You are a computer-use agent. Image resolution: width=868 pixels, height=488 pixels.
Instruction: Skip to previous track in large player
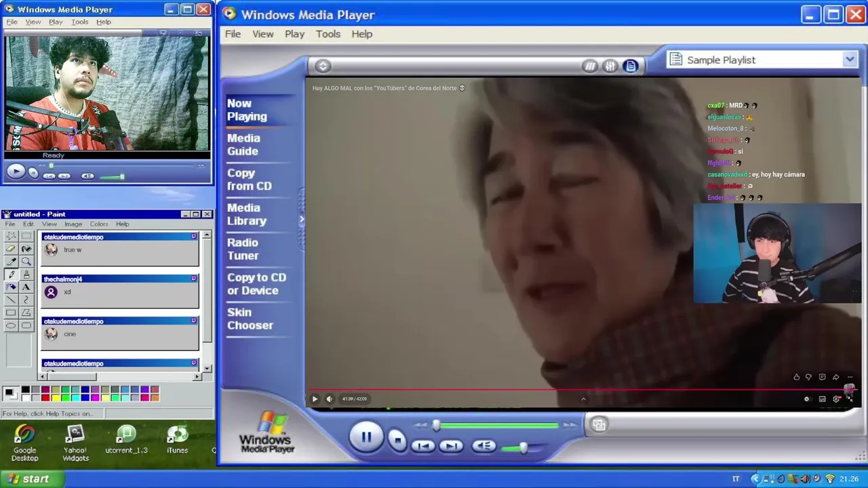tap(423, 446)
